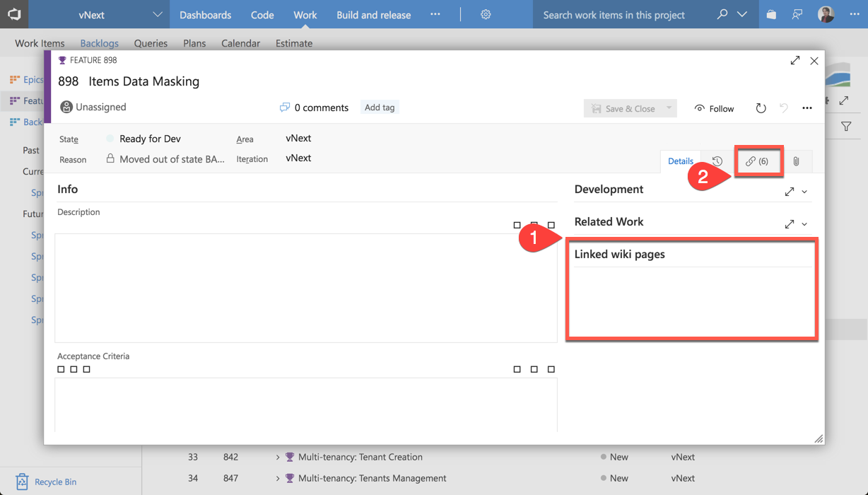868x495 pixels.
Task: Open the work item actions ellipsis menu
Action: [x=807, y=108]
